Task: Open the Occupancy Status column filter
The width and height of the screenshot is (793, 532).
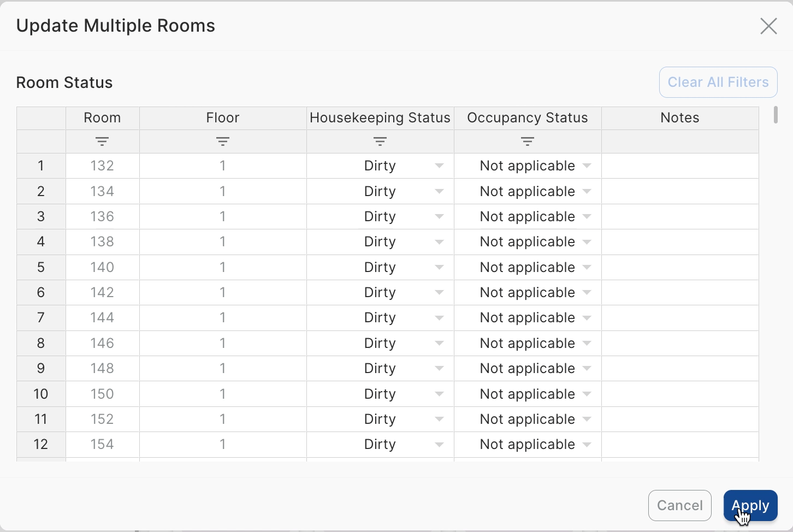Action: point(527,141)
